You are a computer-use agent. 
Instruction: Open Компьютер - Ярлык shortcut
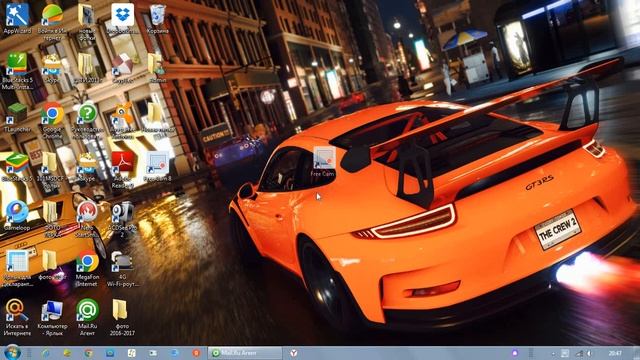52,318
